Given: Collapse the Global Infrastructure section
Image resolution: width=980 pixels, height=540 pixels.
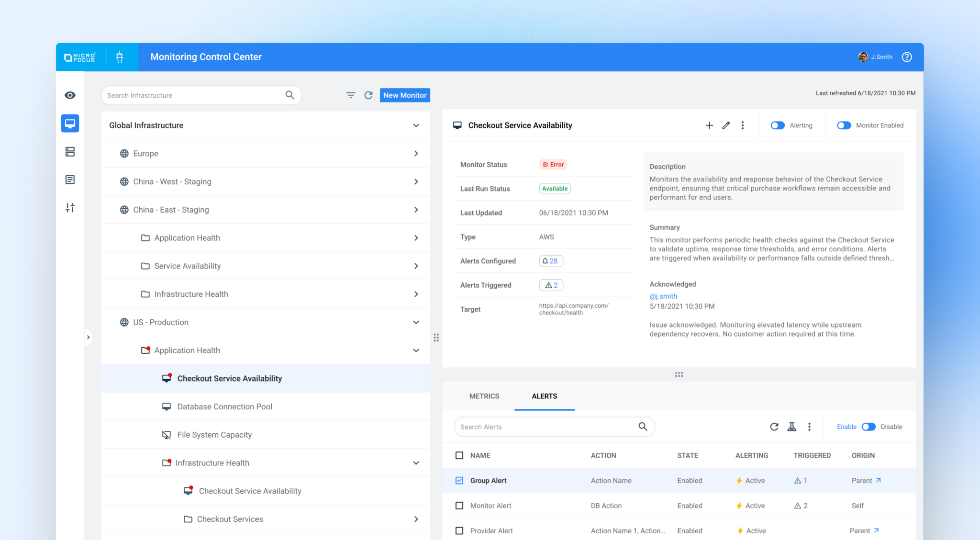Looking at the screenshot, I should point(416,125).
